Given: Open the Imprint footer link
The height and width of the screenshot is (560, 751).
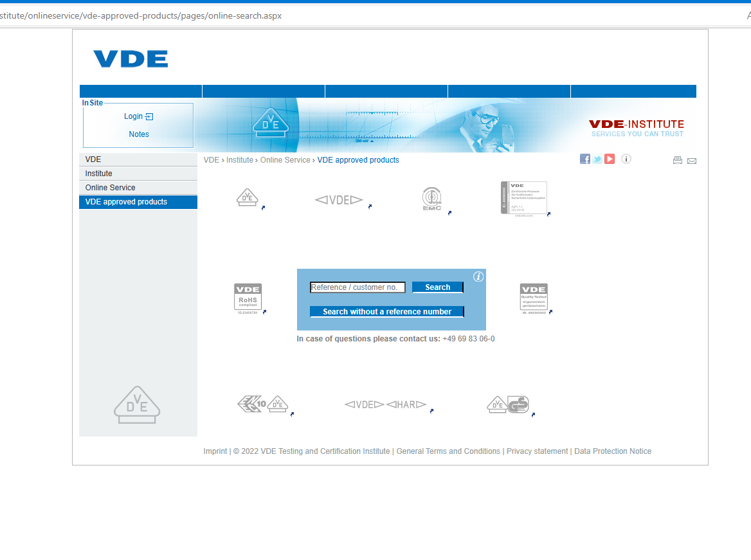Looking at the screenshot, I should [x=215, y=451].
